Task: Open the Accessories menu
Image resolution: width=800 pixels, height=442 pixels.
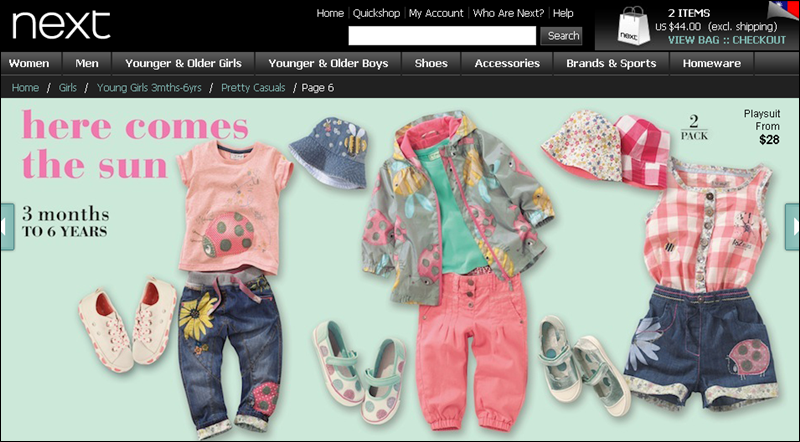Action: coord(507,63)
